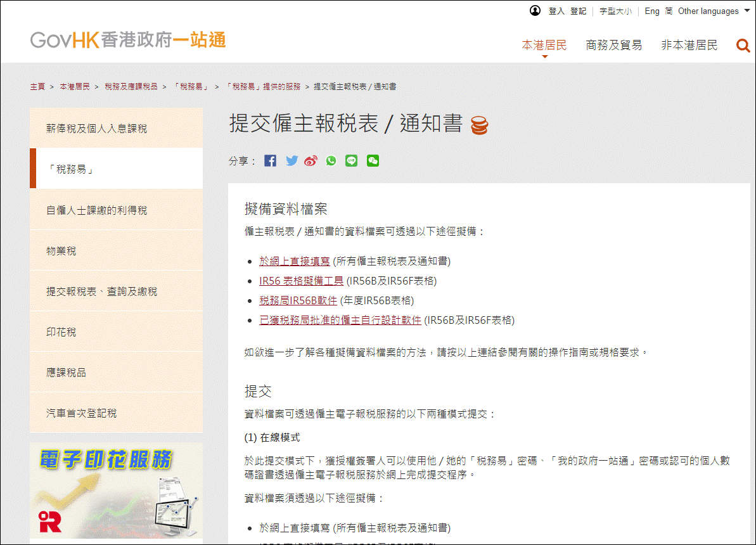This screenshot has width=756, height=545.
Task: Click the GovHK 香港政府一站通 logo
Action: pos(128,40)
